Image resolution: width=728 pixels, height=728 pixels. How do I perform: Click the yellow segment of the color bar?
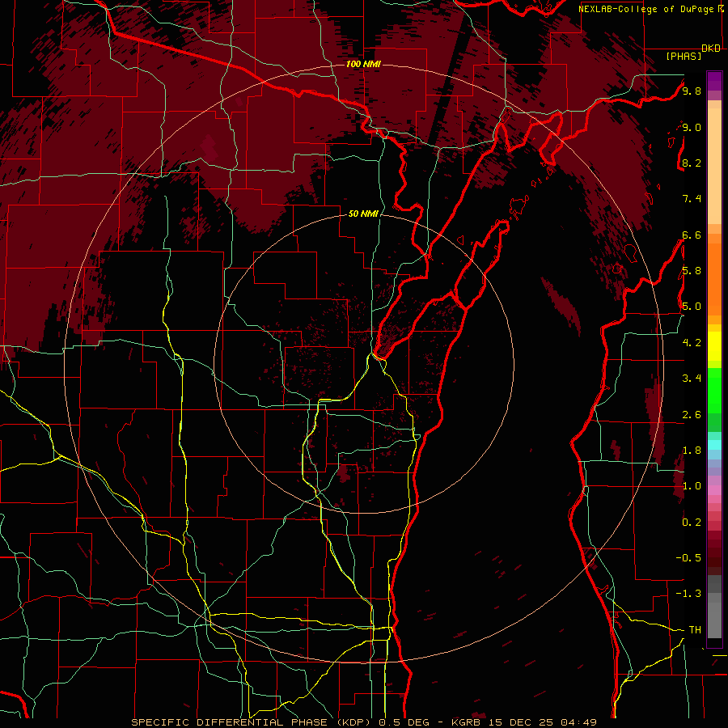714,346
